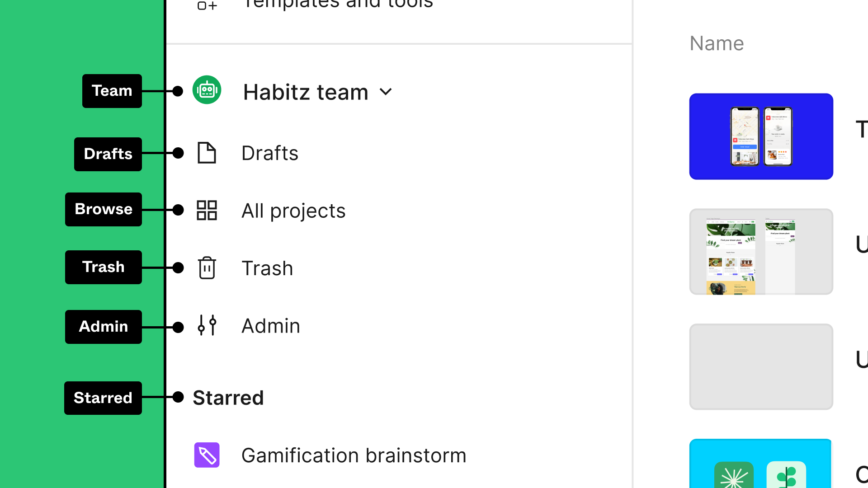This screenshot has height=488, width=868.
Task: Click the All projects grid icon
Action: click(x=207, y=210)
